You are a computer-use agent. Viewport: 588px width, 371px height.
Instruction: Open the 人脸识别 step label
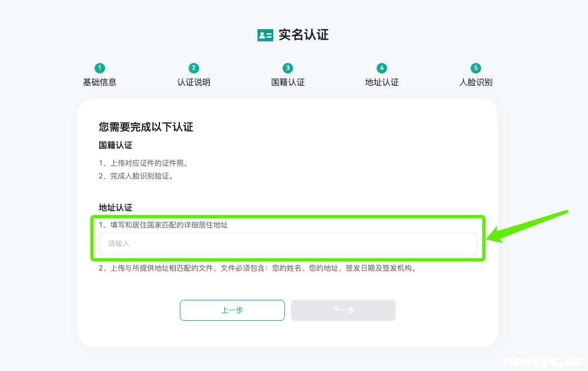pyautogui.click(x=476, y=82)
